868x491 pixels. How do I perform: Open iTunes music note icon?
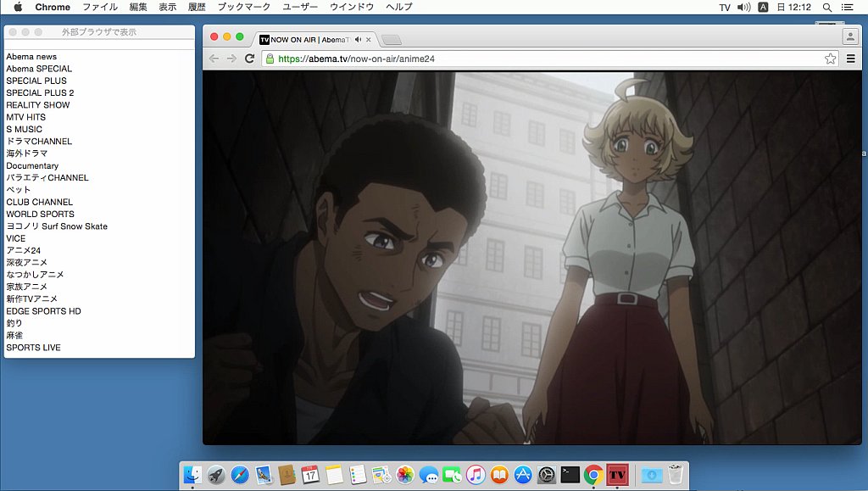coord(476,475)
